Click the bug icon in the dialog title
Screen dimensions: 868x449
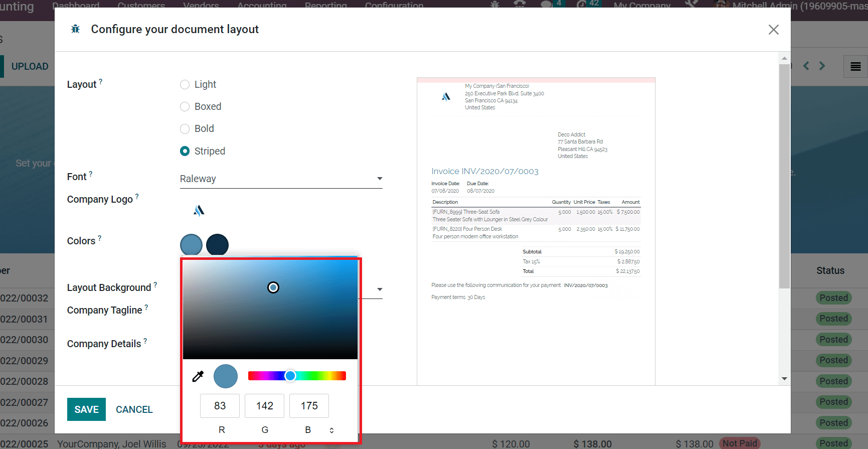(x=75, y=29)
